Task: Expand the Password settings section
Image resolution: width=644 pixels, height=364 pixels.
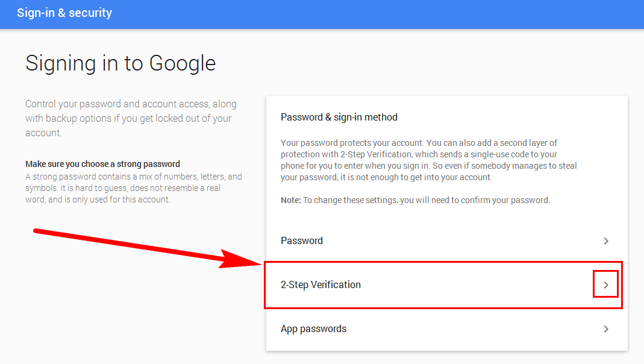Action: [443, 240]
